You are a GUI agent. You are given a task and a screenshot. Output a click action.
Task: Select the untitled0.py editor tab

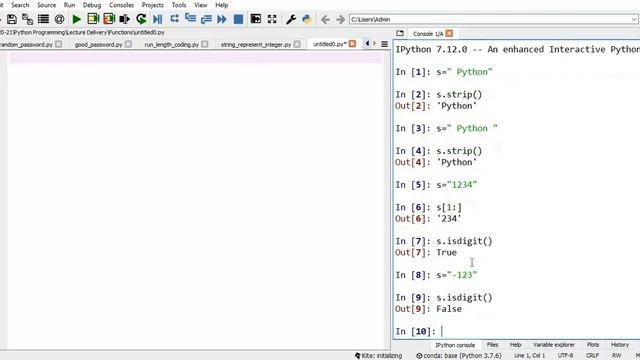point(330,44)
